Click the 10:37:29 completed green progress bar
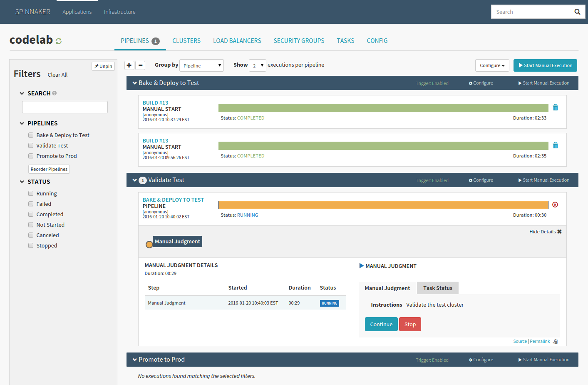 [383, 108]
